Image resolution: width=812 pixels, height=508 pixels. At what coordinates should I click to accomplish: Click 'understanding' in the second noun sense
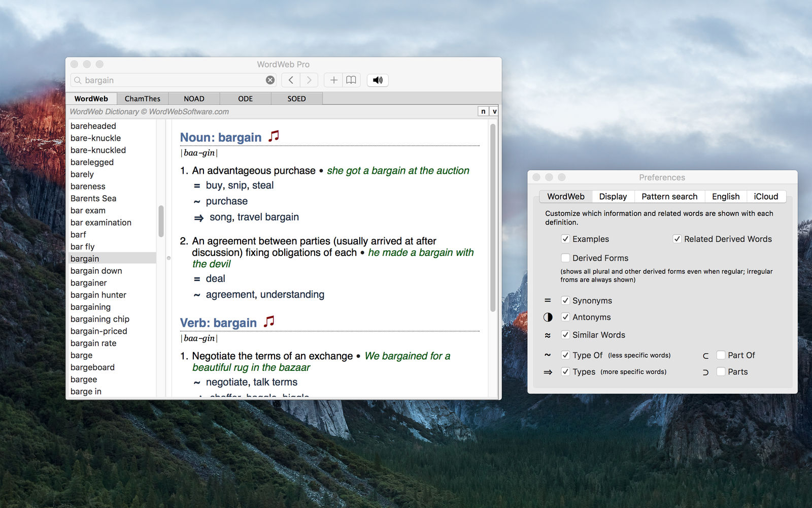tap(292, 295)
